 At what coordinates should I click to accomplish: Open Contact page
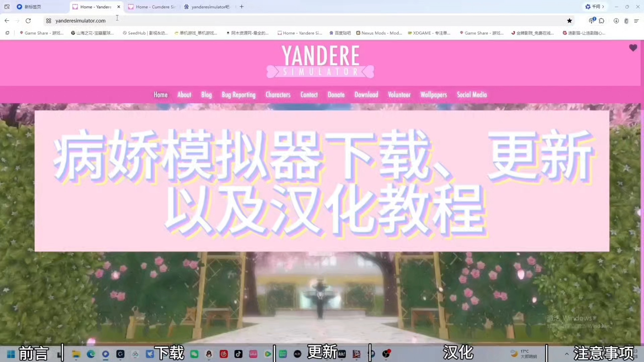(309, 95)
